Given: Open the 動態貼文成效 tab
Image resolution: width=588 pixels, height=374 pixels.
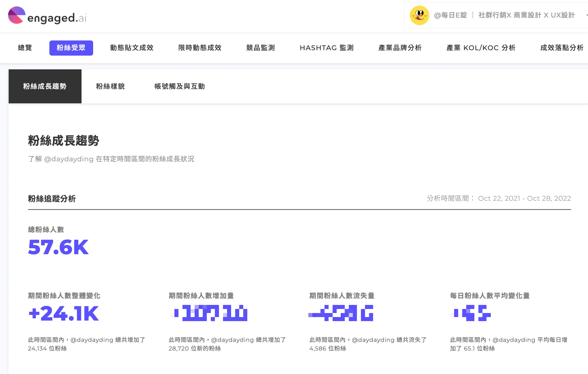Looking at the screenshot, I should (x=132, y=48).
